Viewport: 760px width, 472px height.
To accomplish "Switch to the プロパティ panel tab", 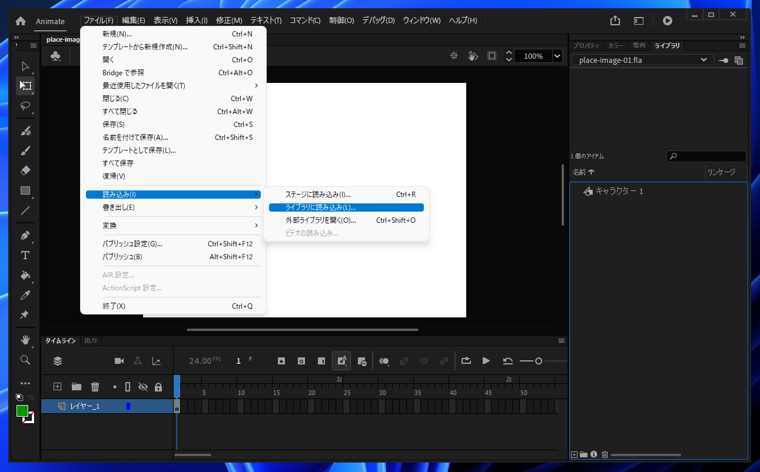I will tap(587, 45).
